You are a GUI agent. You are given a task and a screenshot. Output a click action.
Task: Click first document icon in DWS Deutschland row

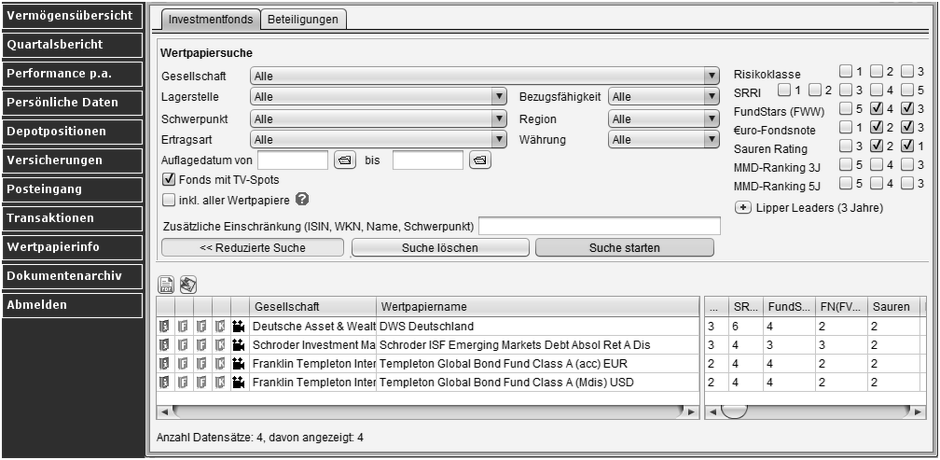click(165, 326)
